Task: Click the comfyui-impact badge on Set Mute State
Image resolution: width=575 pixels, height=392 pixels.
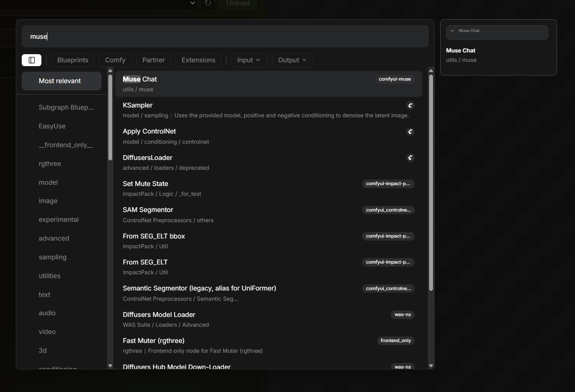Action: 388,184
